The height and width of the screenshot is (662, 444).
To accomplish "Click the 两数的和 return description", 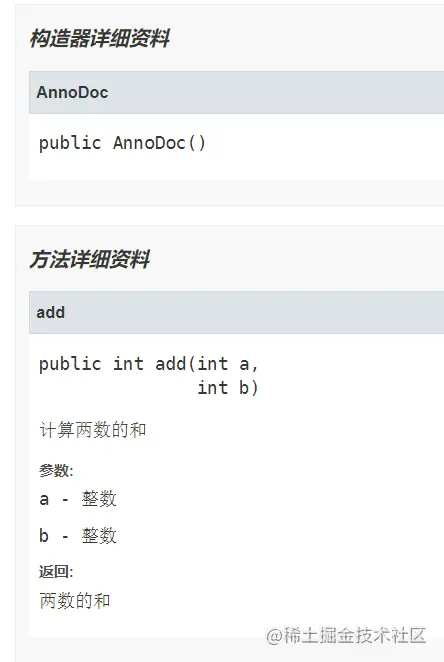I will tap(75, 600).
